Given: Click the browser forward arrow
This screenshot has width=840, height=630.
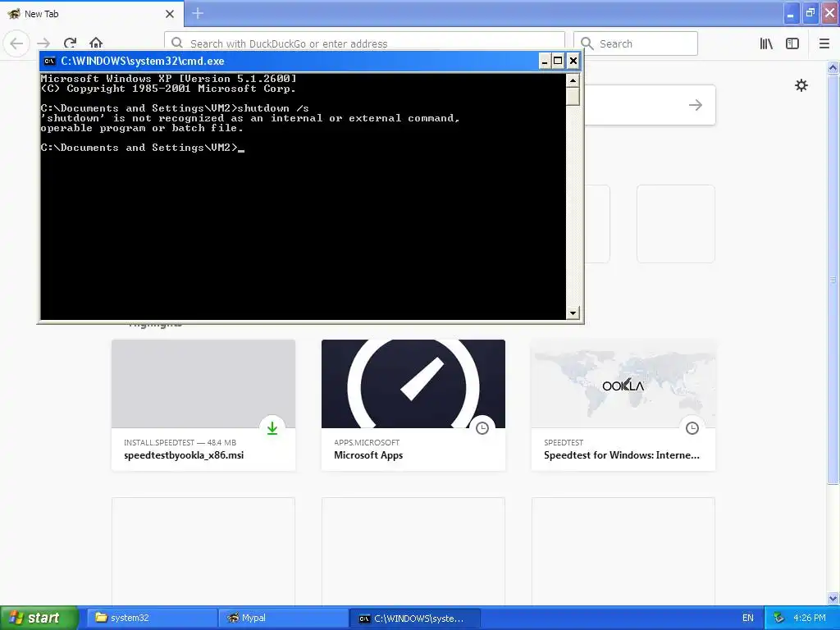Looking at the screenshot, I should (x=43, y=43).
